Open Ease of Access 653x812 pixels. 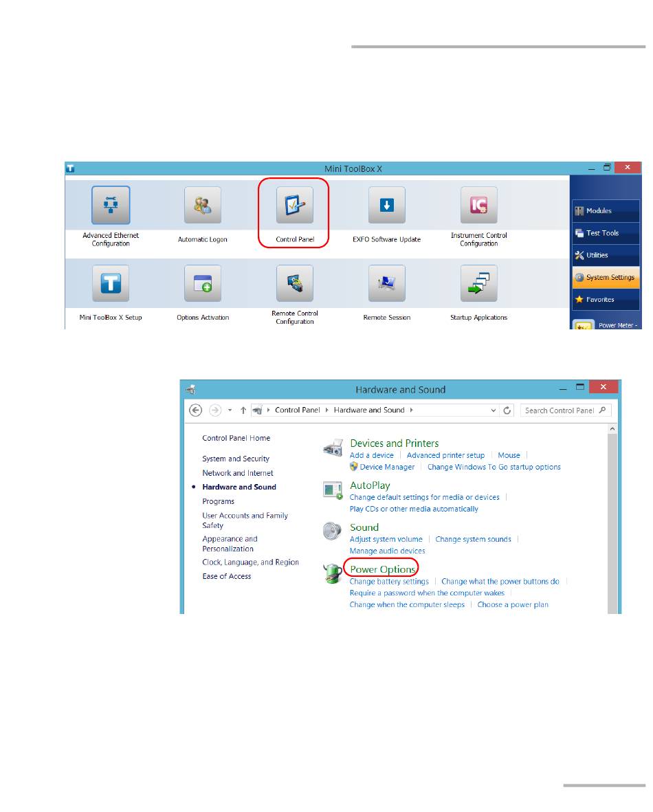pyautogui.click(x=226, y=576)
